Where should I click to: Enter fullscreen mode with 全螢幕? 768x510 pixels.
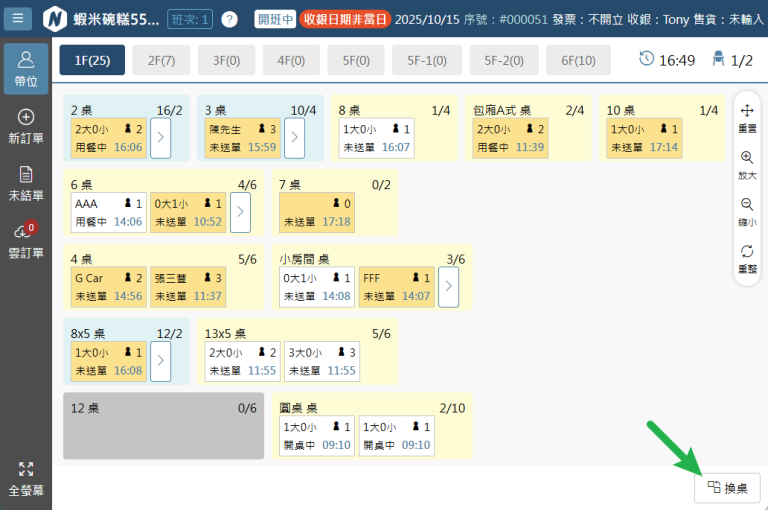(x=26, y=480)
